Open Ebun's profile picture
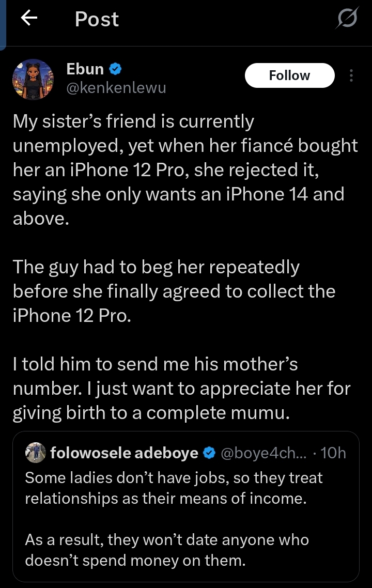 (33, 79)
